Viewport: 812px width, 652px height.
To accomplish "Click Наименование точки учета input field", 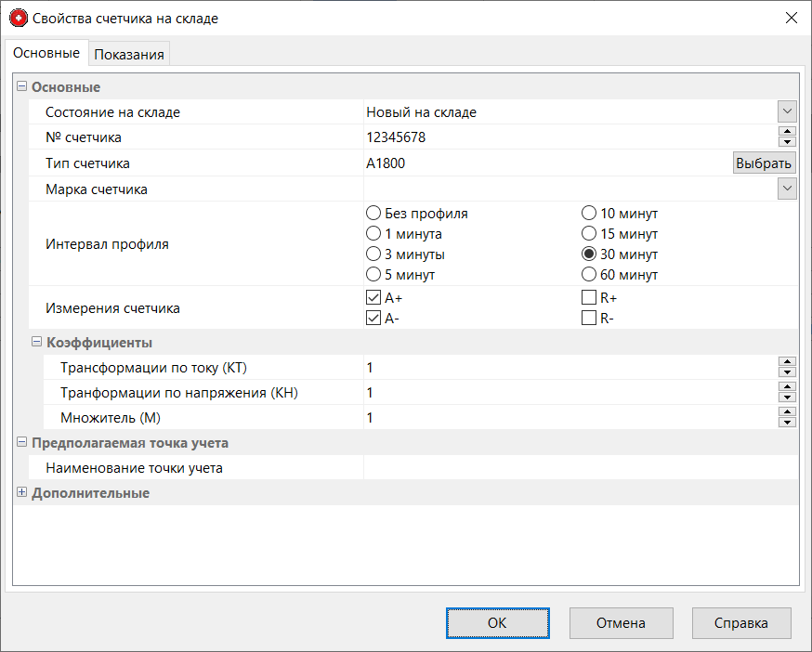I will (x=576, y=468).
